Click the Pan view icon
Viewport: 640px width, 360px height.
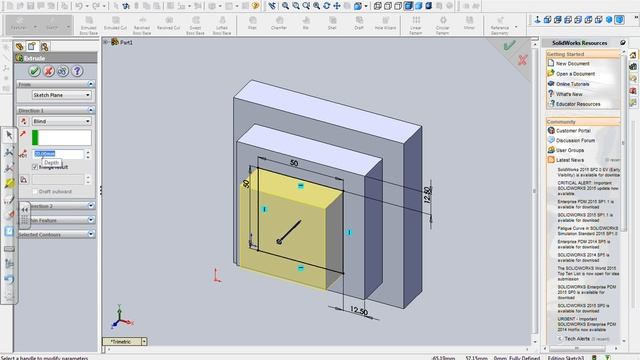click(337, 6)
